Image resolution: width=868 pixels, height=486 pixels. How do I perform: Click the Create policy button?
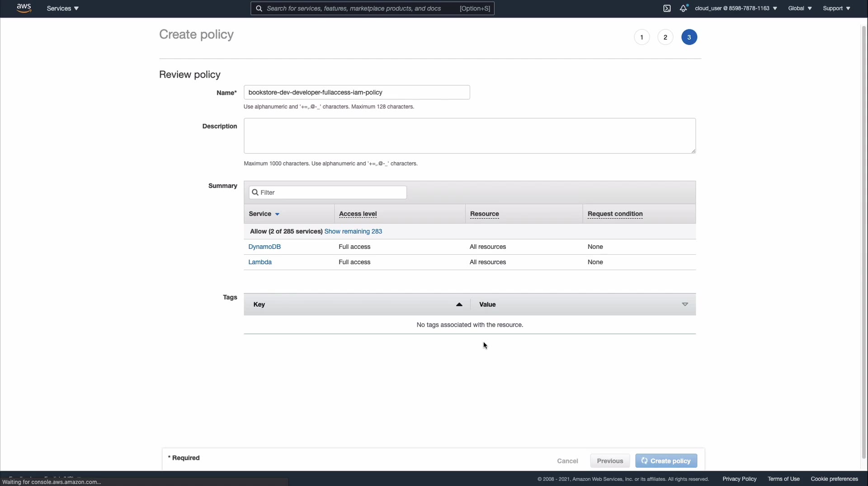(x=666, y=461)
